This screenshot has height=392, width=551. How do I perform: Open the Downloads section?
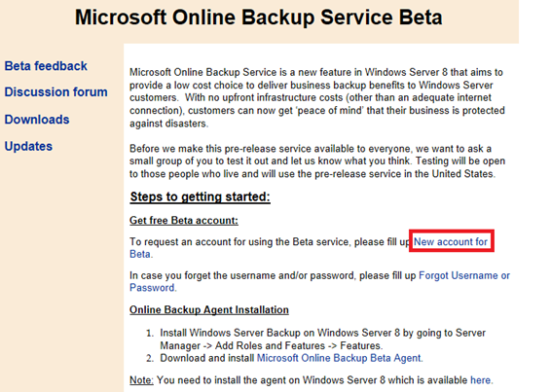click(x=37, y=120)
